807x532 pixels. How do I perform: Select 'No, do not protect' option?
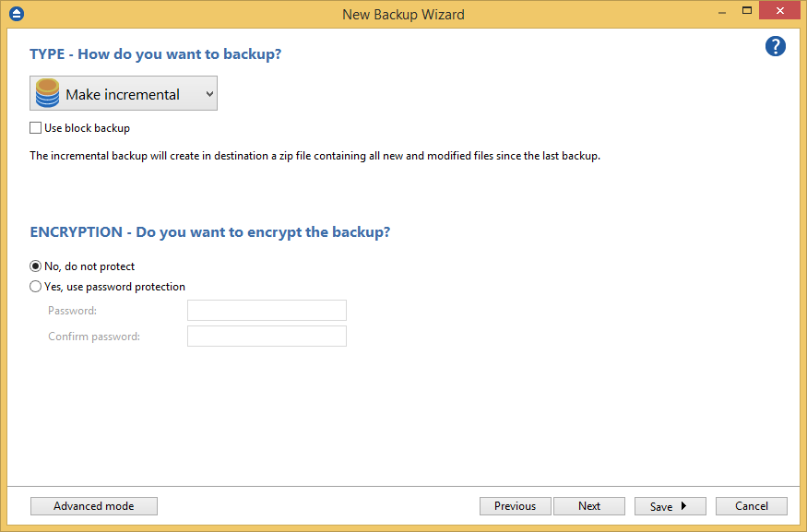[x=34, y=266]
